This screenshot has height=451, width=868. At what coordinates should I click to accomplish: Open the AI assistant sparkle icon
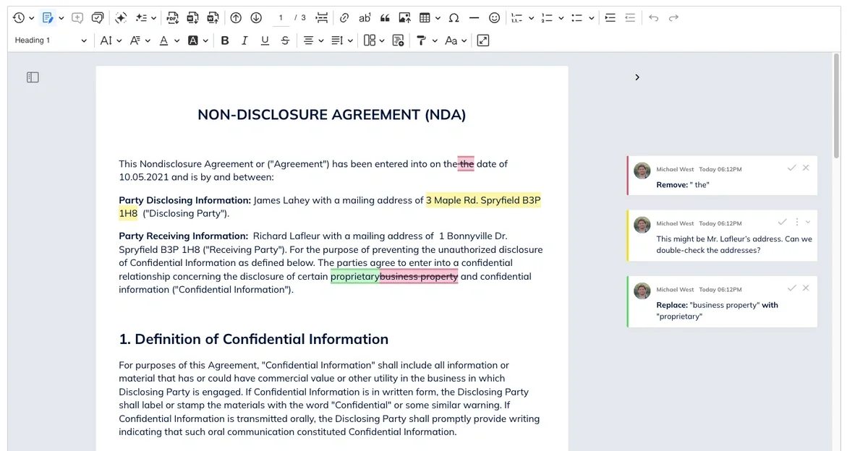point(121,18)
